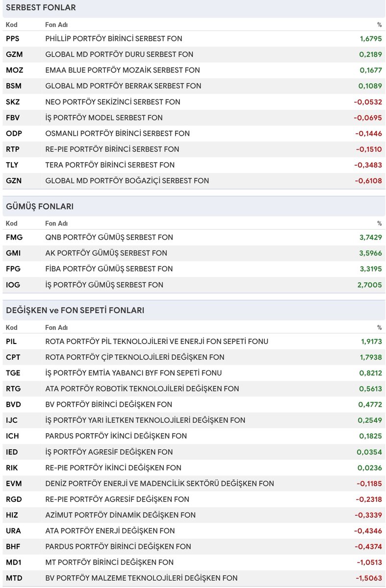Image resolution: width=386 pixels, height=588 pixels.
Task: Select fund code FMG
Action: (14, 237)
